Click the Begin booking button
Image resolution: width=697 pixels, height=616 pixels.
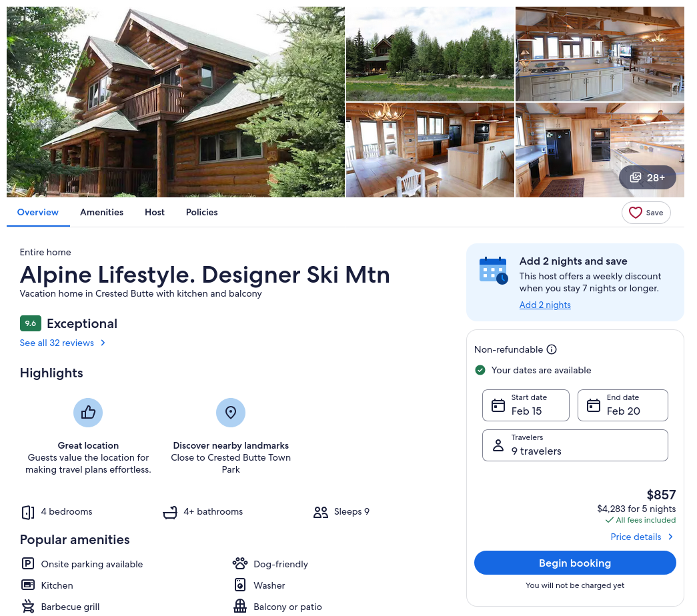575,563
